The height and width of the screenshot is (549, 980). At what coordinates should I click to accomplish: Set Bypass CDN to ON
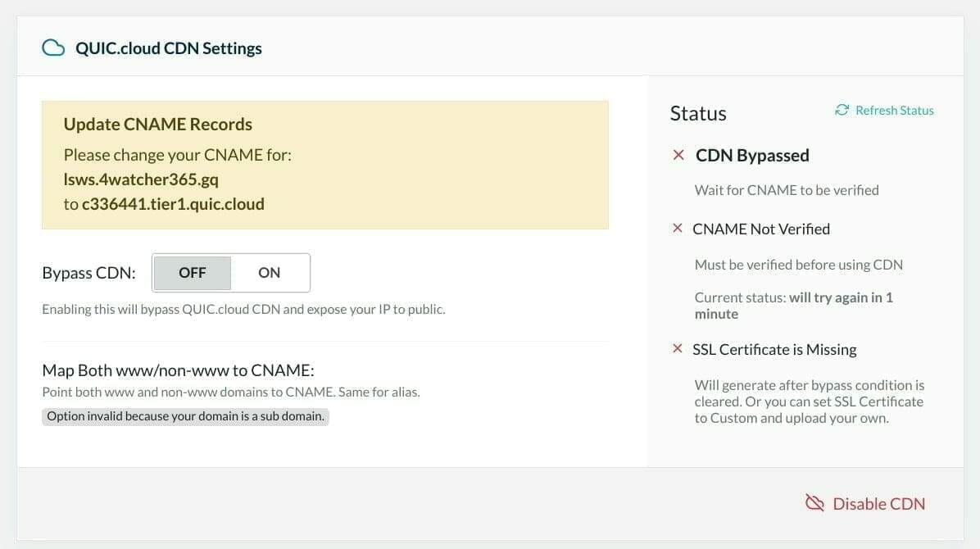[x=270, y=273]
